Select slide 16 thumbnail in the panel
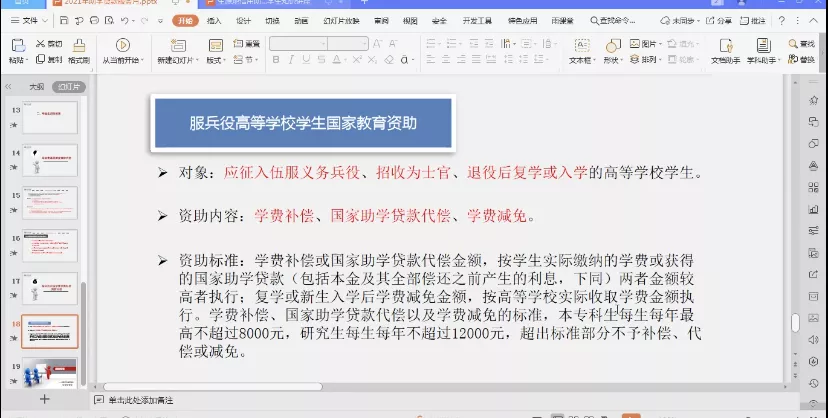This screenshot has height=418, width=828. coord(50,244)
